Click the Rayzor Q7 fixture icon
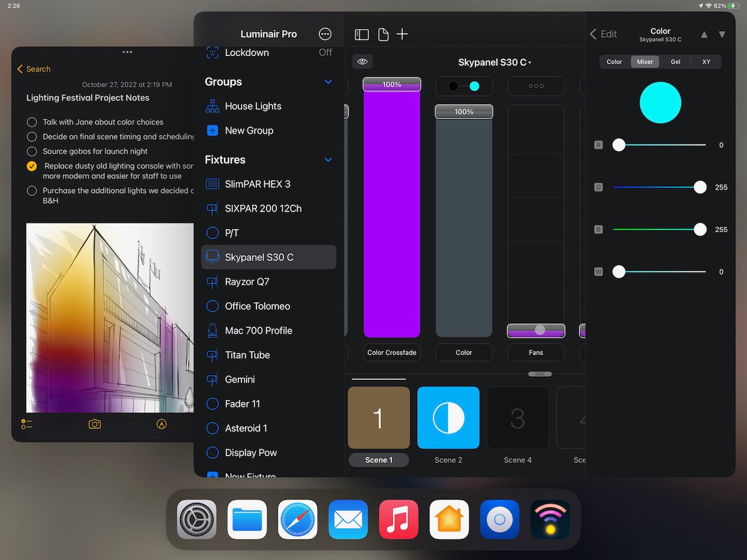The image size is (747, 560). pos(212,282)
